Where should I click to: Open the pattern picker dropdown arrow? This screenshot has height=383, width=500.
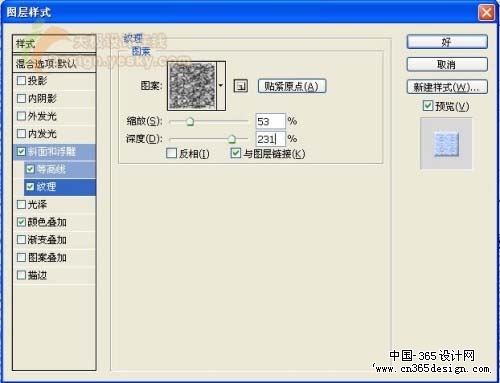point(221,86)
